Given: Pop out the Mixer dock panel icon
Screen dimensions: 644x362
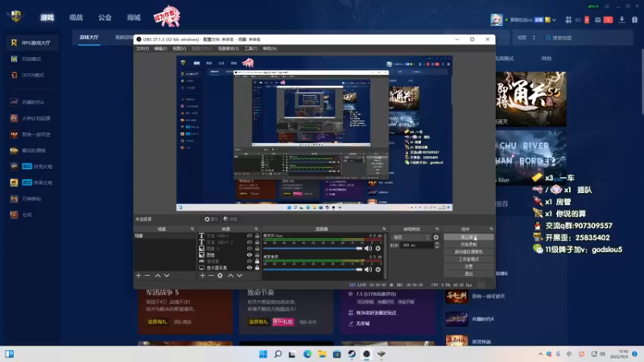Looking at the screenshot, I should (x=384, y=229).
